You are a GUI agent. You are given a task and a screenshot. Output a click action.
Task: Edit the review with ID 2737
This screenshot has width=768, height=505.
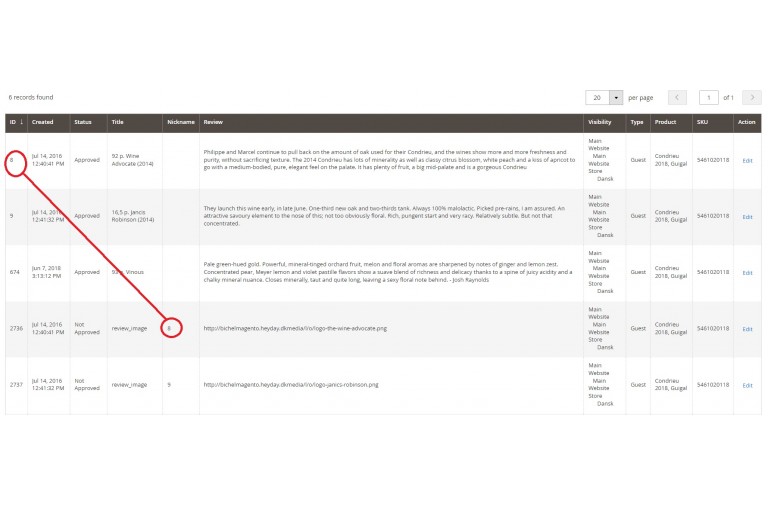click(x=747, y=385)
